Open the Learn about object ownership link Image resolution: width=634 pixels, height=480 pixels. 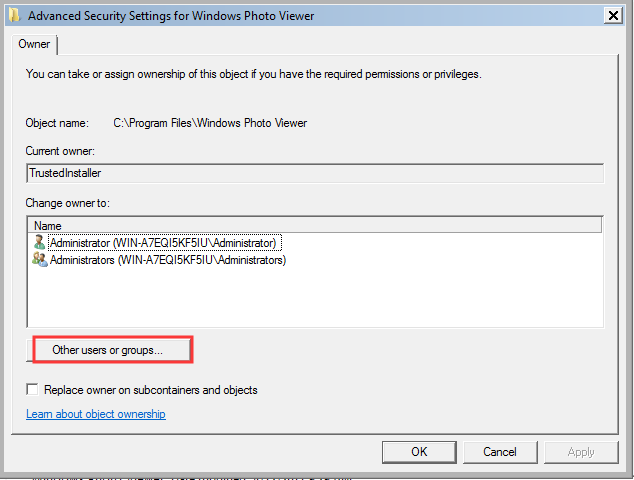click(96, 414)
